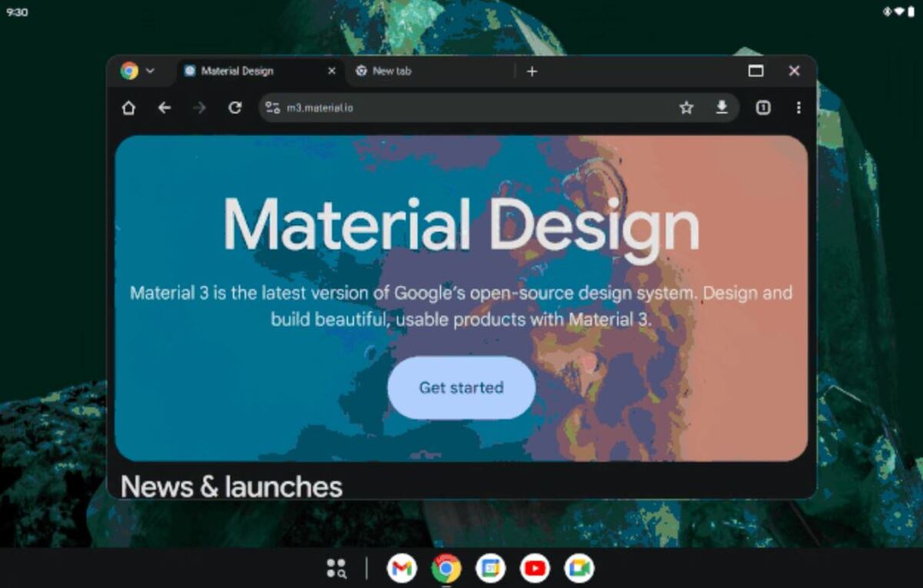The image size is (923, 588).
Task: Click the Wi-Fi status icon
Action: pyautogui.click(x=898, y=12)
